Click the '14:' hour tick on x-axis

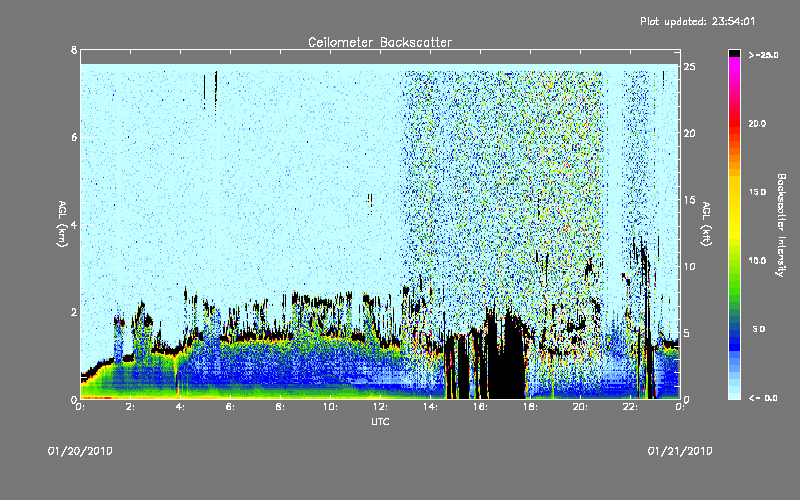coord(430,407)
